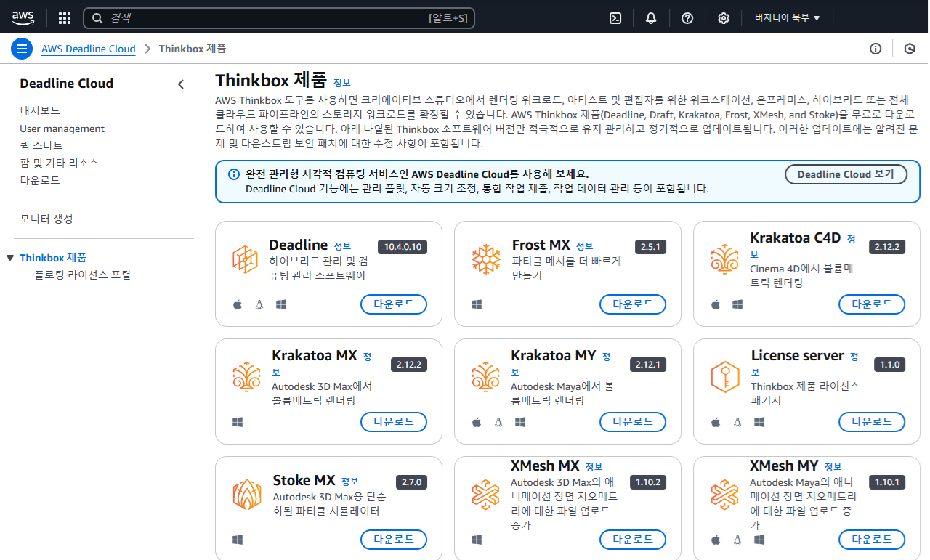
Task: Open the settings gear icon
Action: point(724,18)
